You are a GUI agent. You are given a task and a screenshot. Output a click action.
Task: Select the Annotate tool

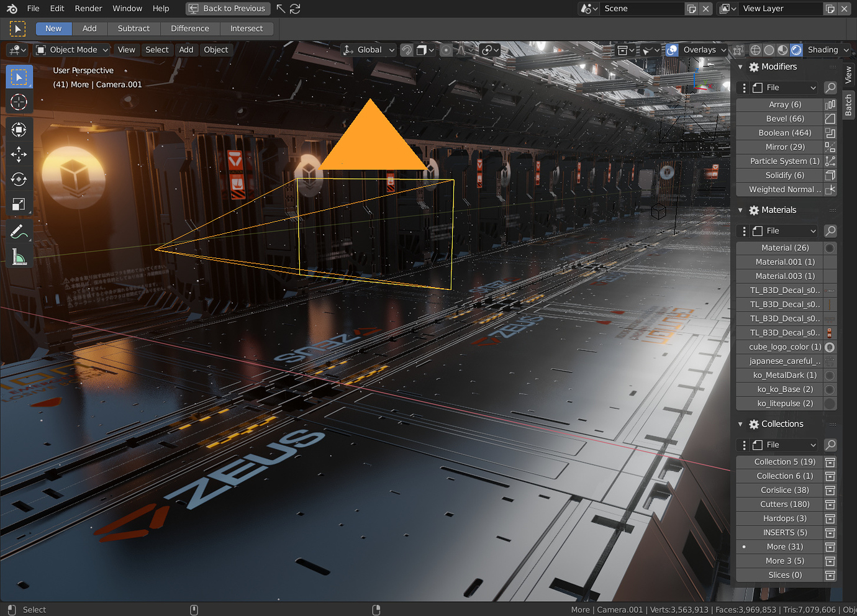coord(19,230)
